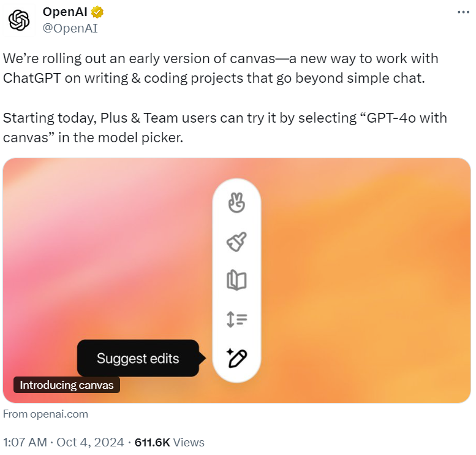The image size is (476, 455).
Task: Click the canvas preview image card
Action: [237, 280]
